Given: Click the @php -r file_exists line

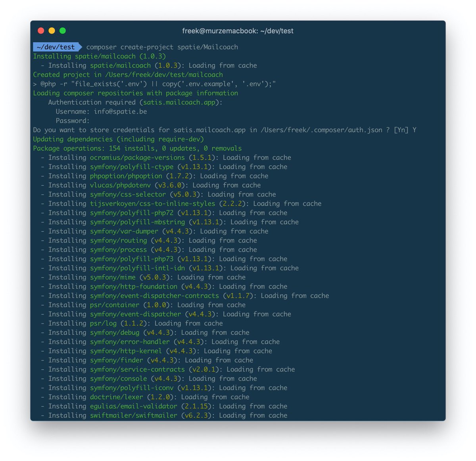Looking at the screenshot, I should tap(154, 84).
